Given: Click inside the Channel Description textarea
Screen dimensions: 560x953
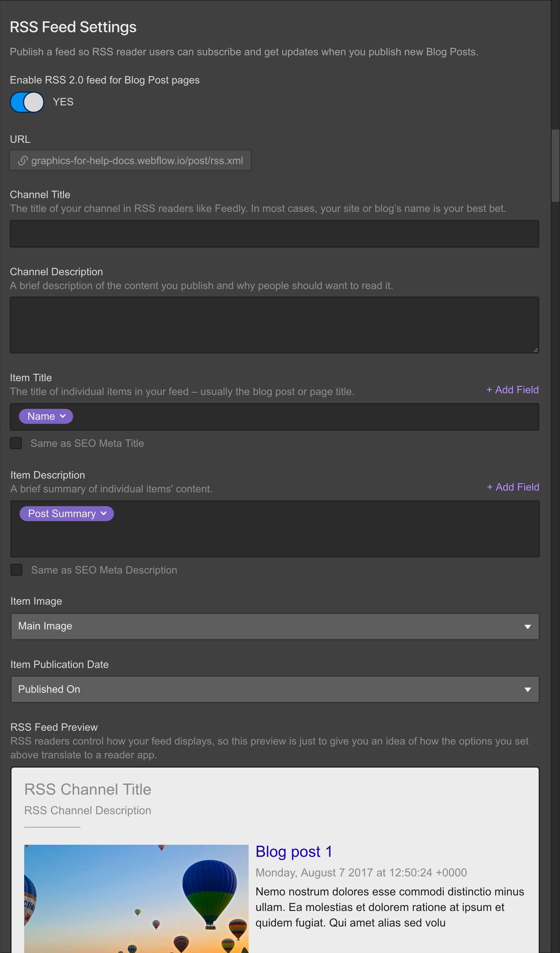Looking at the screenshot, I should pos(274,325).
